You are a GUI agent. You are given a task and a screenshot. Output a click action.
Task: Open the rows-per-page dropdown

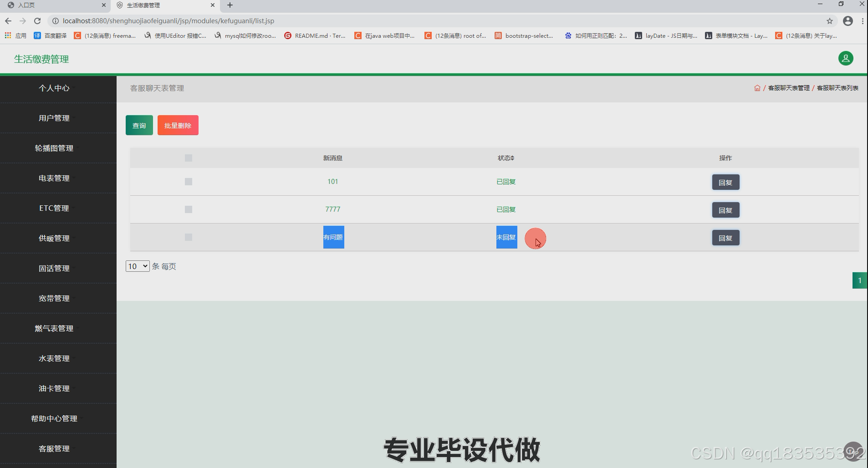pyautogui.click(x=138, y=266)
